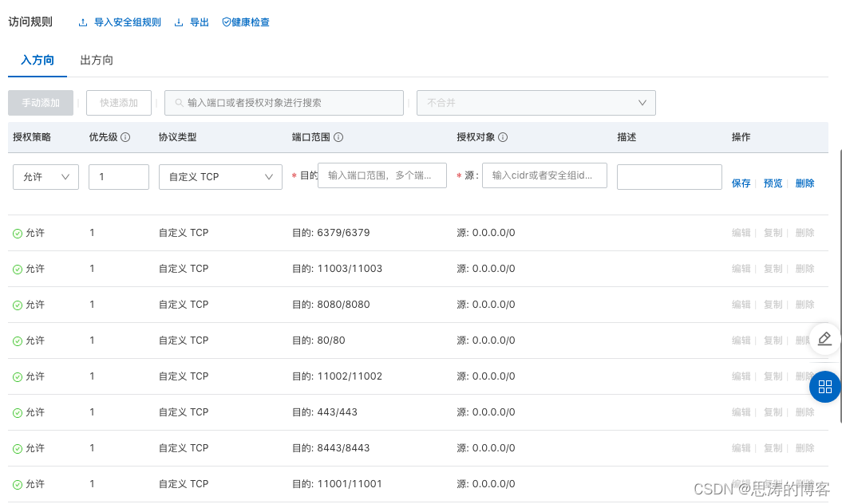
Task: Click the 导入安全组规则 link
Action: click(x=128, y=22)
